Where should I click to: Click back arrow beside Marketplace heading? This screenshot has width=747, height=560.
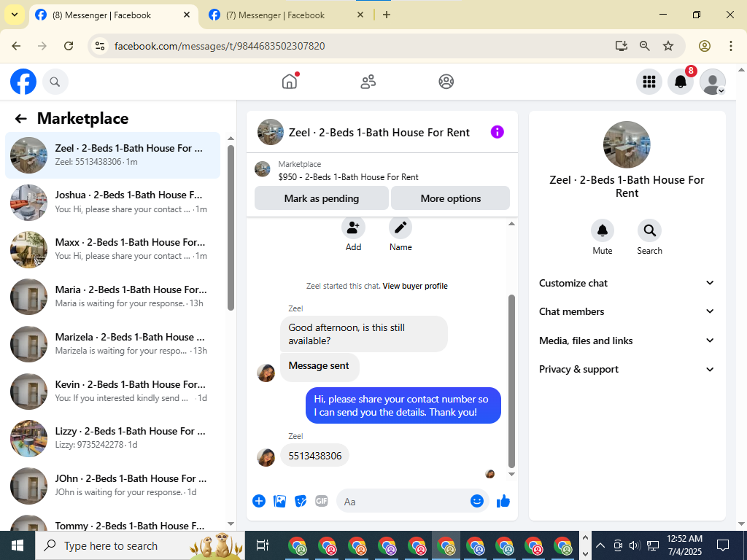click(x=20, y=119)
